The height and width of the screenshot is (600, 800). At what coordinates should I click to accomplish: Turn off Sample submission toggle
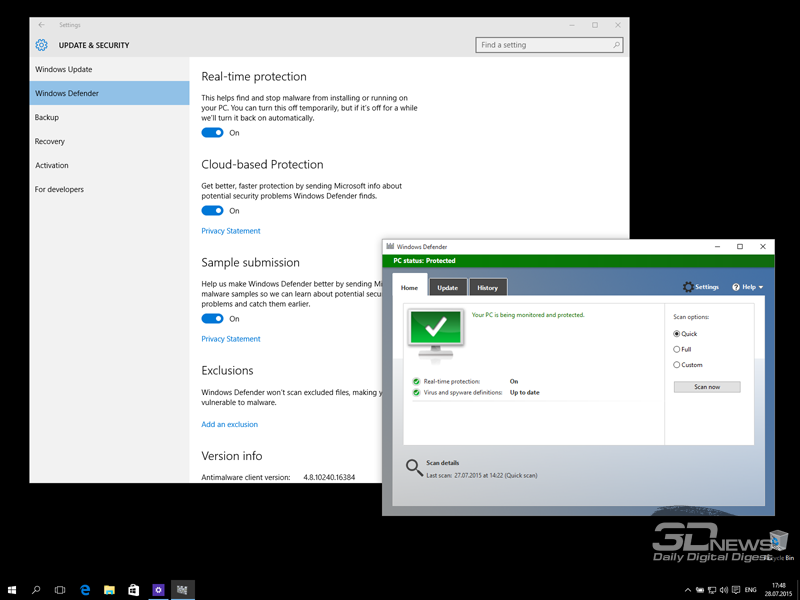pos(212,319)
